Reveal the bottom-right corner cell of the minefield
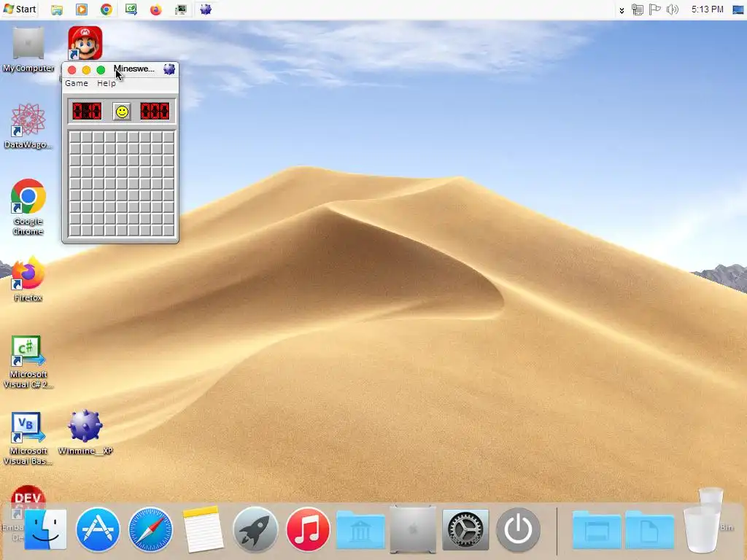747x560 pixels. [x=169, y=230]
